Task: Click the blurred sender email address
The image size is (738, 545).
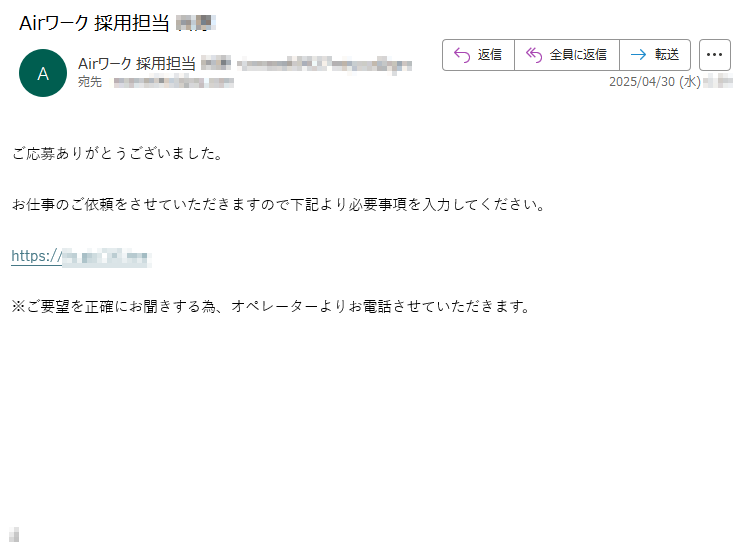Action: click(324, 64)
